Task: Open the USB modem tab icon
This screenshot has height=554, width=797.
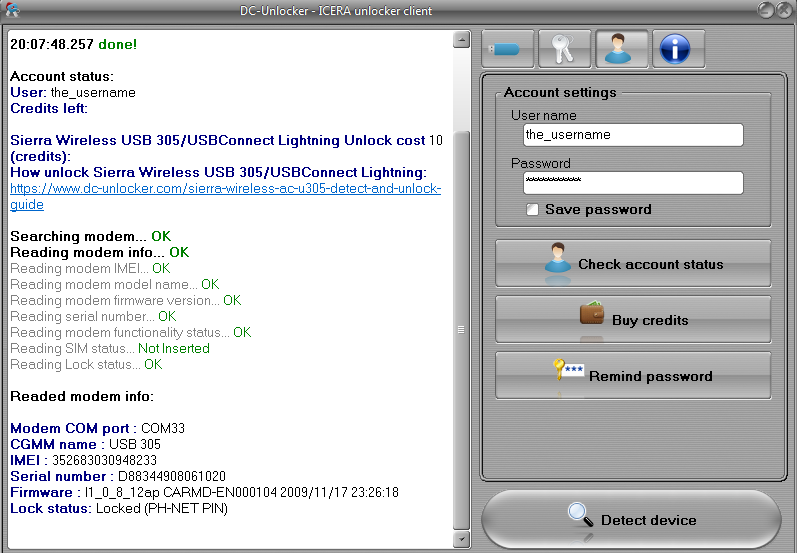Action: [x=507, y=49]
